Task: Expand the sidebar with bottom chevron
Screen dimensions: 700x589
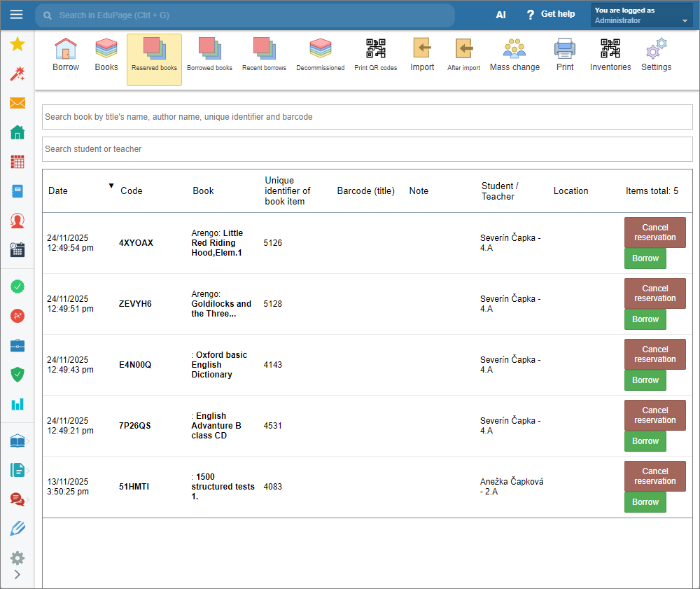Action: click(x=17, y=575)
